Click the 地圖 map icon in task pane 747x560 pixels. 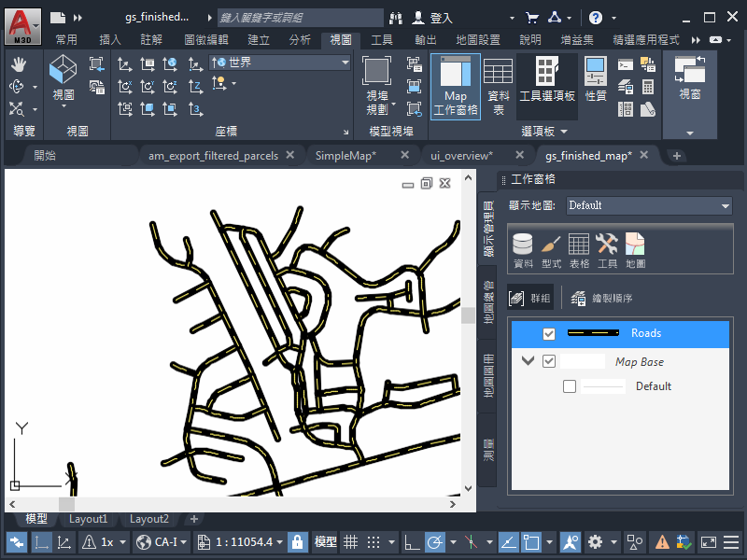pos(635,250)
